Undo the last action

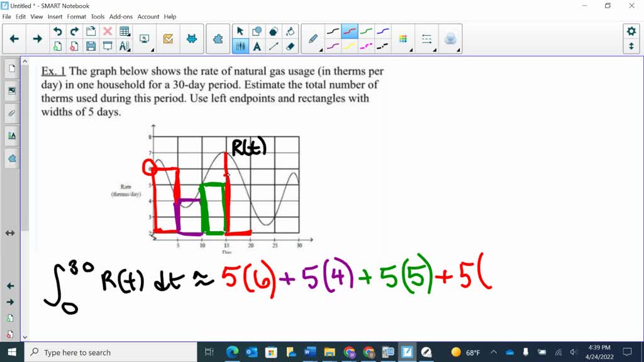coord(57,31)
